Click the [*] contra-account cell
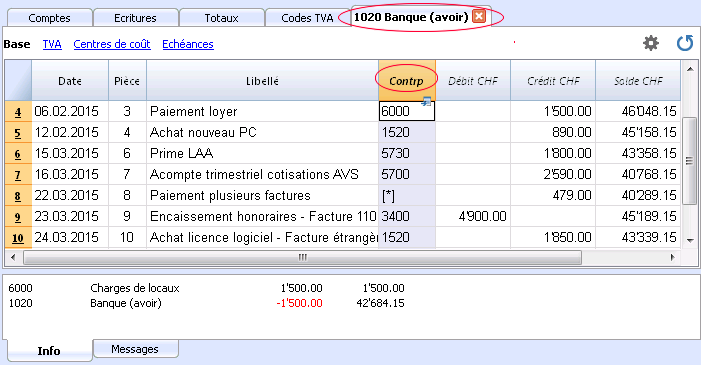 click(407, 195)
